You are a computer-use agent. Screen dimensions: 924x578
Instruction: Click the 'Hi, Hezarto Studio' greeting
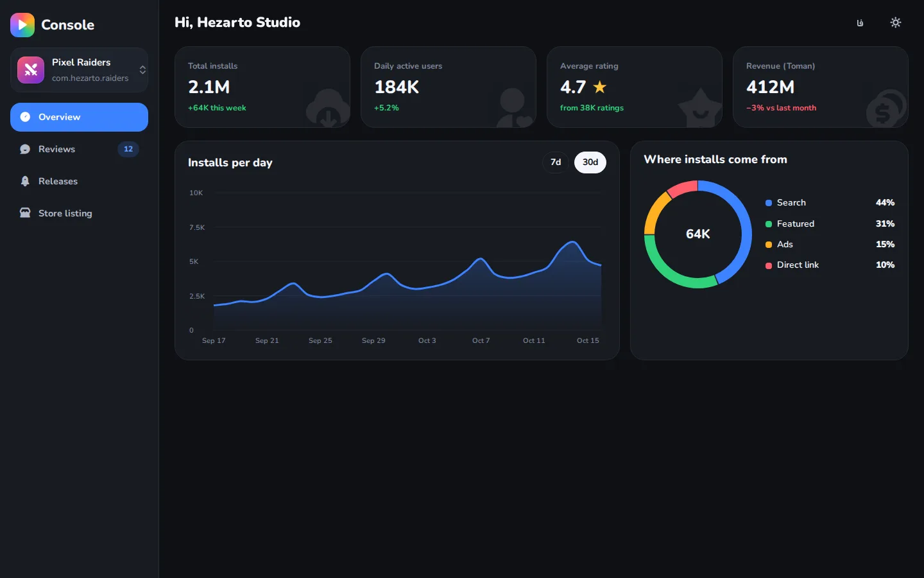pyautogui.click(x=237, y=22)
